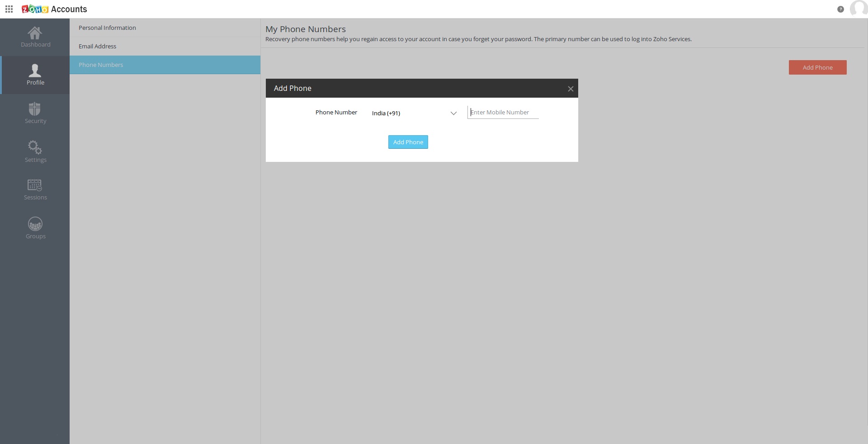Click the Zoho Accounts logo
The width and height of the screenshot is (868, 444).
pos(54,9)
